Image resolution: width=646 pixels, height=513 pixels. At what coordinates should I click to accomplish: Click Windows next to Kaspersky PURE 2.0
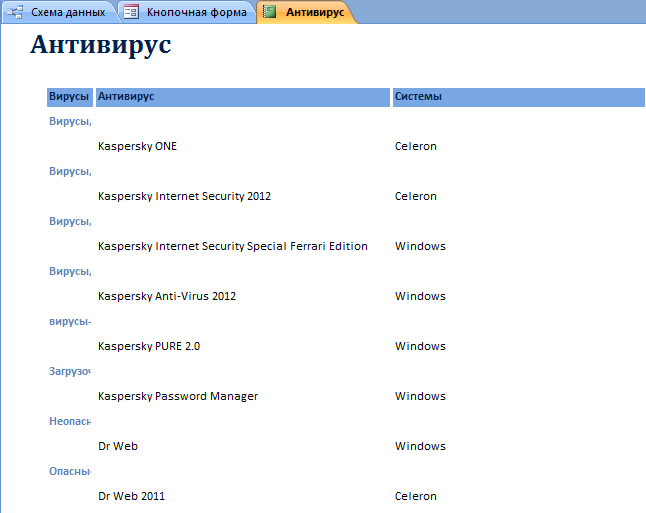point(420,346)
